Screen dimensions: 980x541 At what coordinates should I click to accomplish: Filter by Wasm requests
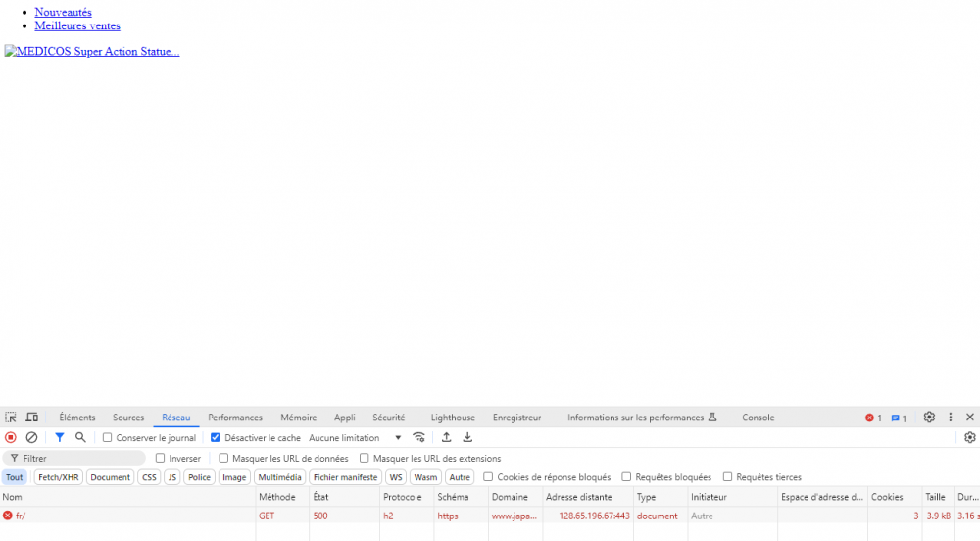pos(425,477)
